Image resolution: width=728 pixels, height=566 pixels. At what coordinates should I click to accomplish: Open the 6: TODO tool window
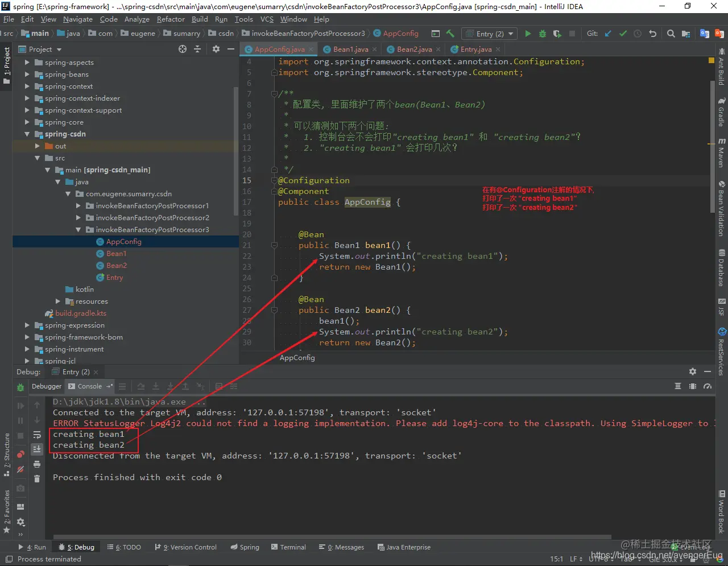123,547
